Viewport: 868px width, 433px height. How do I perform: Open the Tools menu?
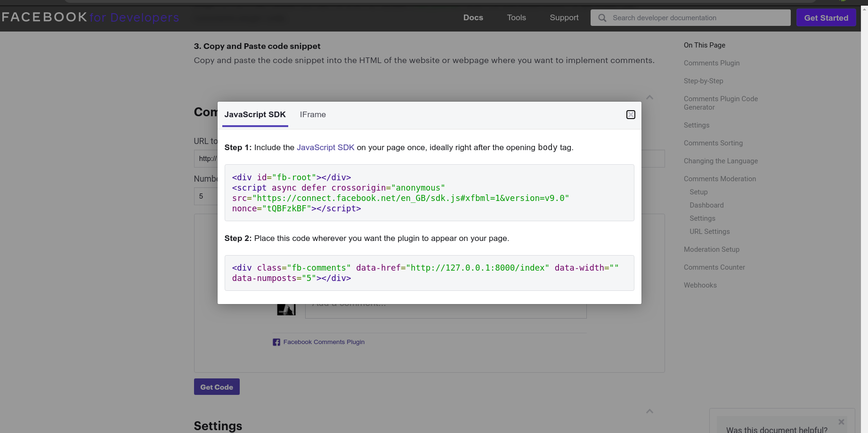[516, 18]
